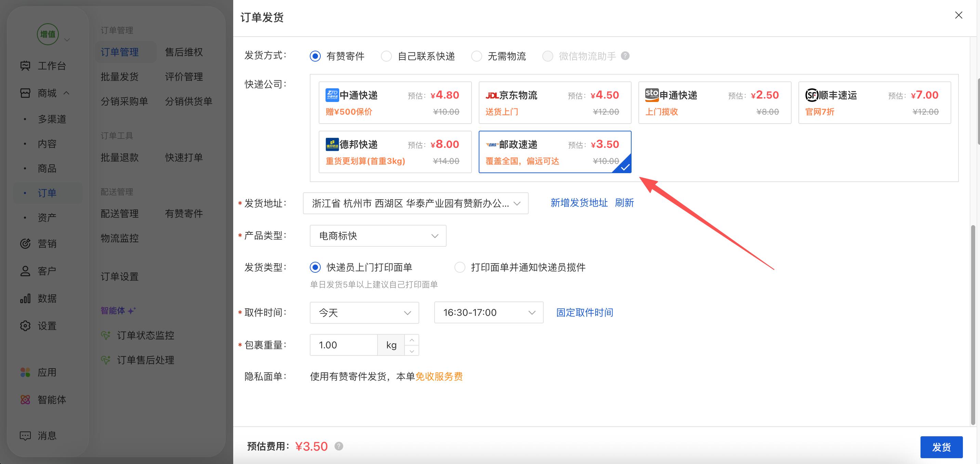The height and width of the screenshot is (464, 980).
Task: Close the 订单发货 dialog
Action: point(959,15)
